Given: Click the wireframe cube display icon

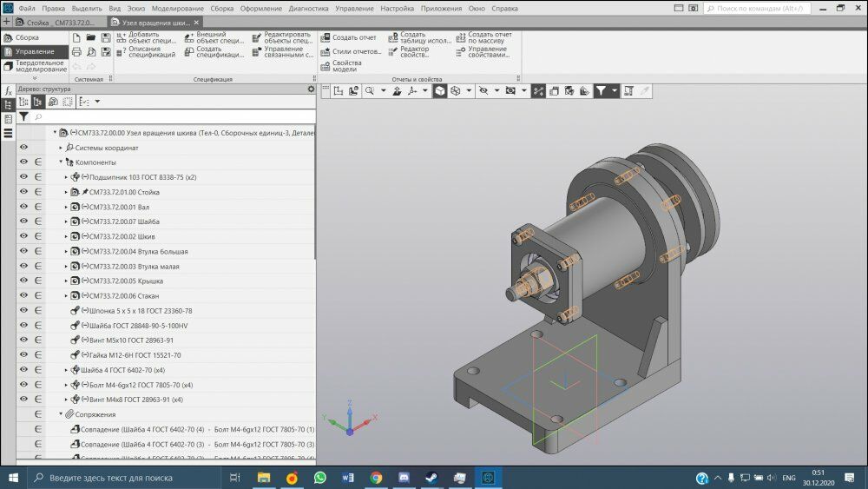Looking at the screenshot, I should click(456, 90).
